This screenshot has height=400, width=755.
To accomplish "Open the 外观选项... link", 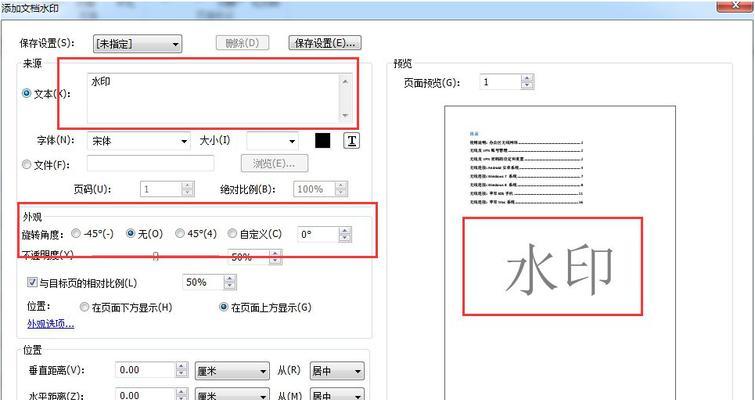I will click(x=51, y=324).
